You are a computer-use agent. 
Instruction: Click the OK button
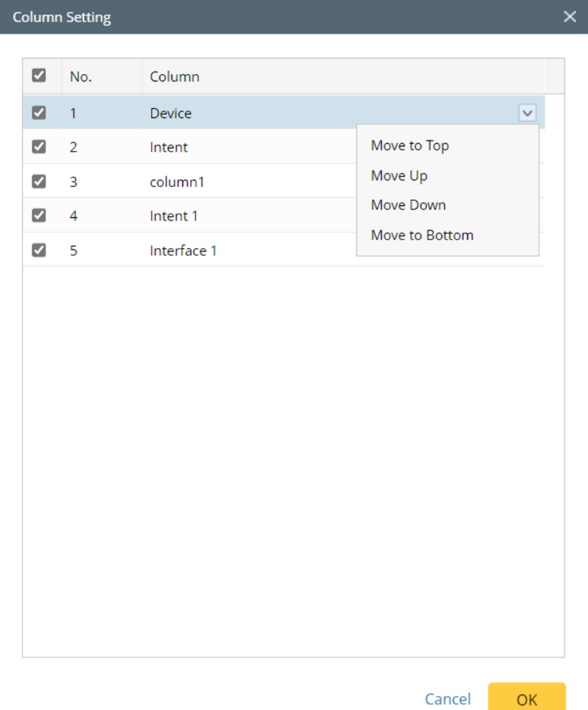[527, 698]
